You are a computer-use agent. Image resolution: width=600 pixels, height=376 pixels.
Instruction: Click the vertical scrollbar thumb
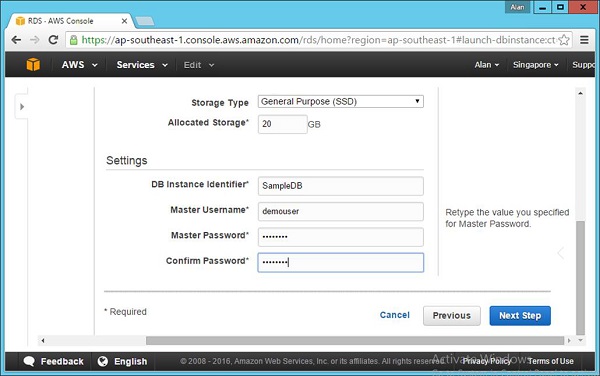coord(580,278)
